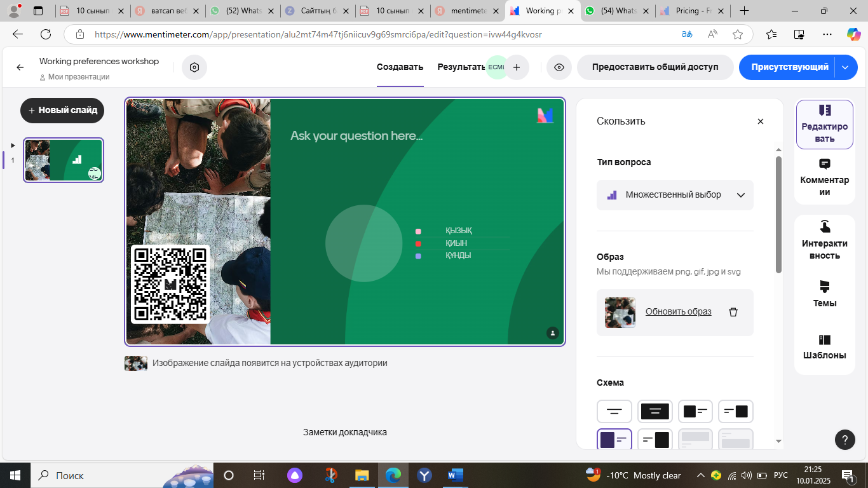Click the Заметки докладчика notes field
Viewport: 868px width, 488px height.
345,432
